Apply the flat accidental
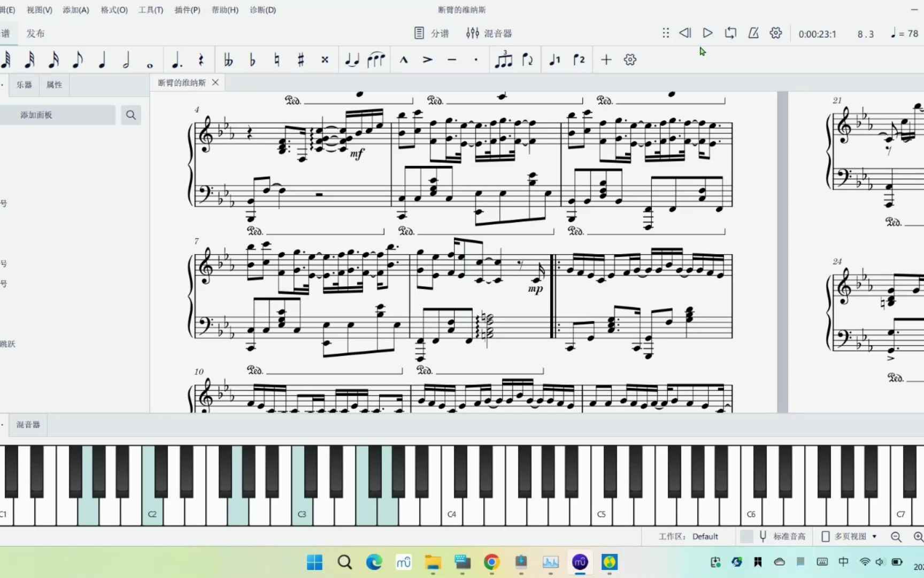This screenshot has height=578, width=924. [252, 59]
